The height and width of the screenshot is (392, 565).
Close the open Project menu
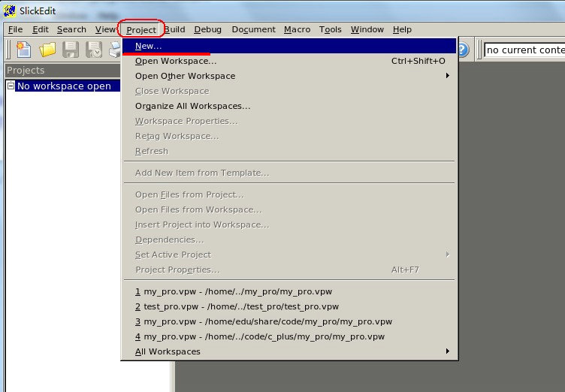click(x=141, y=29)
